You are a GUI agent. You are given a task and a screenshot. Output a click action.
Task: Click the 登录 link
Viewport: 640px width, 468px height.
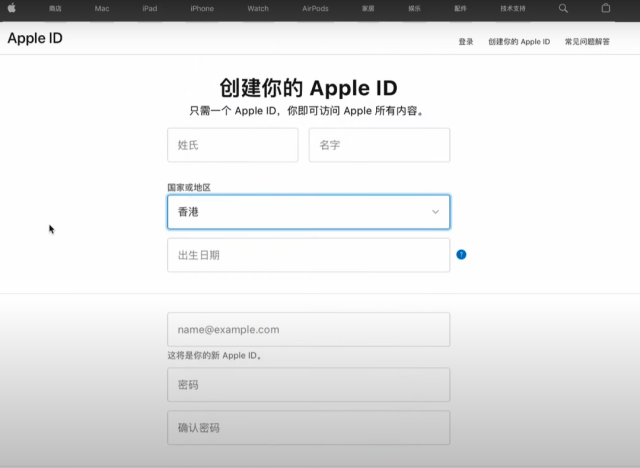pos(466,42)
